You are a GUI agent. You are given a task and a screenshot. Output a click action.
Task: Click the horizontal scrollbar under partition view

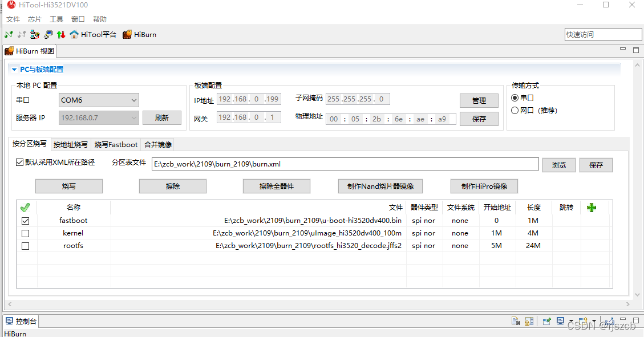point(319,304)
